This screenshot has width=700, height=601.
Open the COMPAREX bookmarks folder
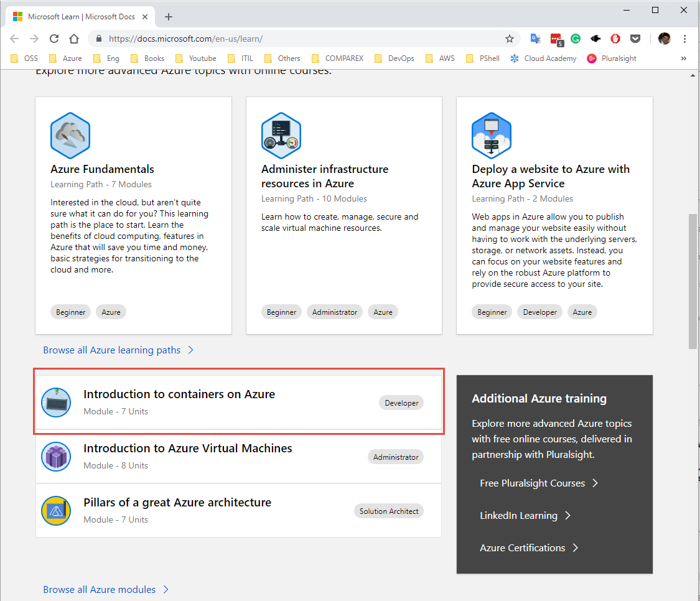pos(337,58)
